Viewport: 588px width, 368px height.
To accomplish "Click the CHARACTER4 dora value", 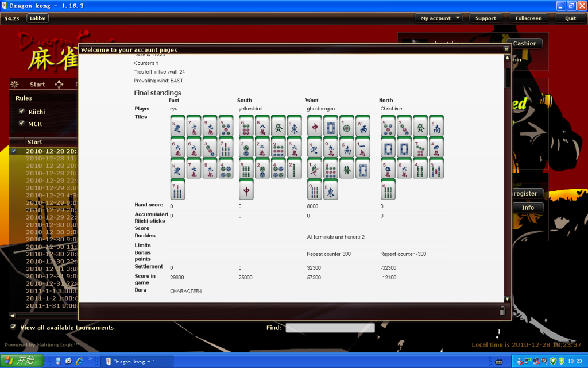I will click(186, 291).
